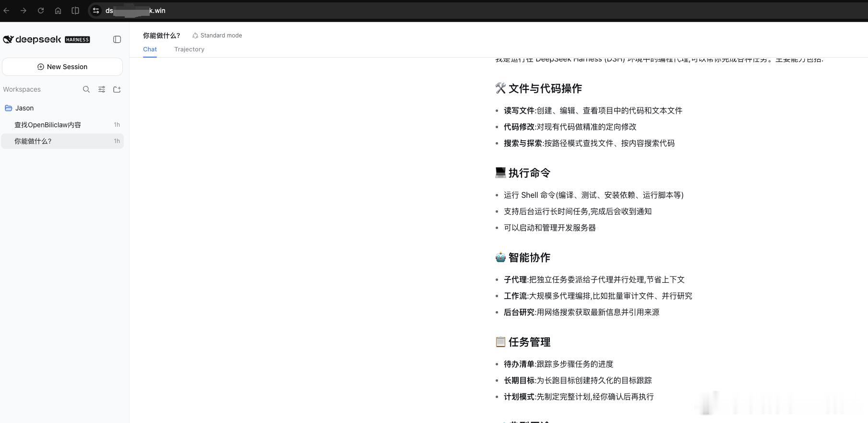Open the 你能做什么? session in sidebar
The image size is (868, 423).
[x=62, y=141]
